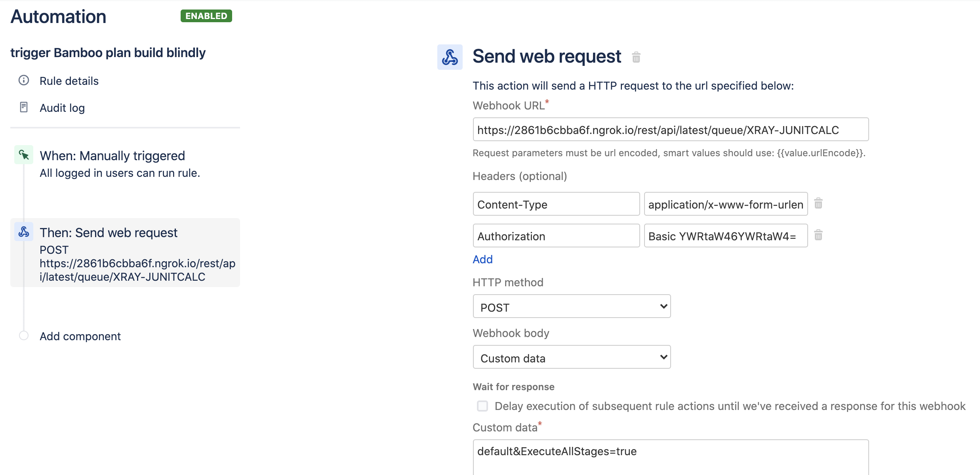The height and width of the screenshot is (475, 980).
Task: Click the Add component link
Action: click(x=80, y=336)
